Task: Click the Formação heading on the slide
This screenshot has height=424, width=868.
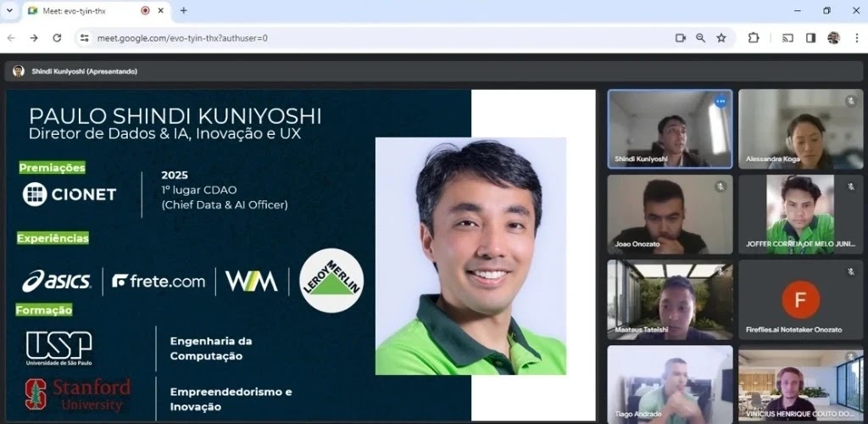Action: [x=44, y=310]
